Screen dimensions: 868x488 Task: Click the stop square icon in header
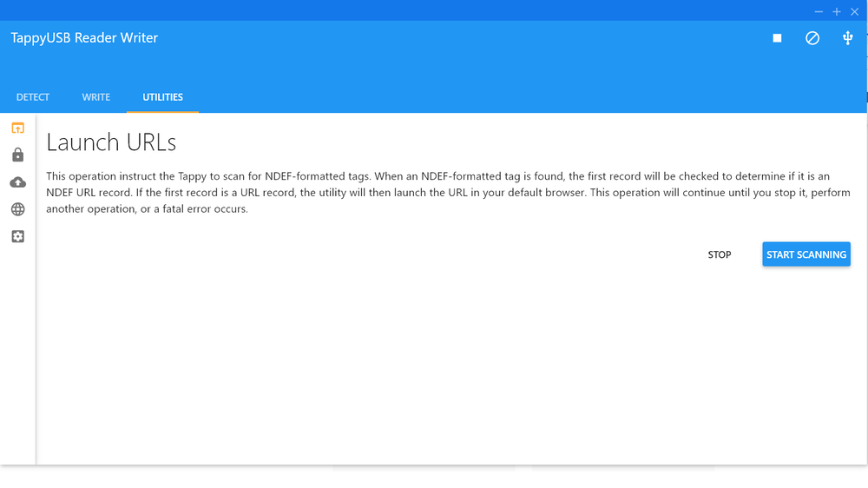tap(777, 38)
